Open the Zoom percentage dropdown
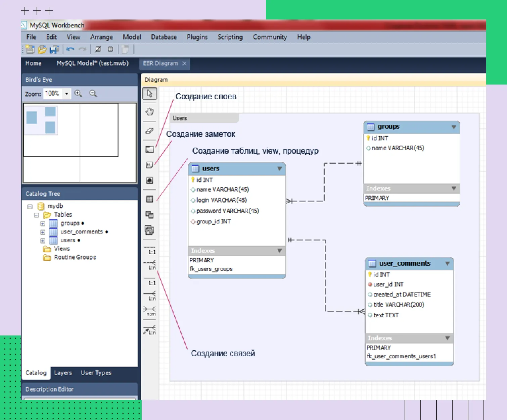Image resolution: width=507 pixels, height=420 pixels. [x=66, y=94]
